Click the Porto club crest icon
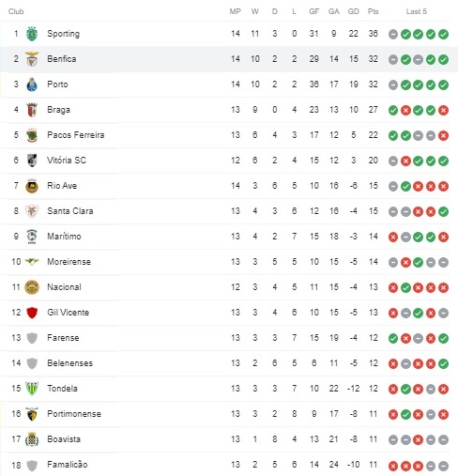458x476 pixels. 32,84
